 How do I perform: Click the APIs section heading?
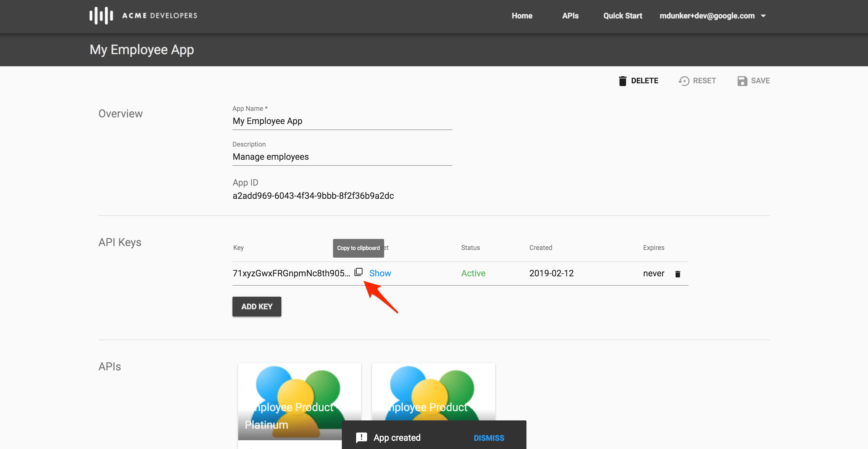110,367
